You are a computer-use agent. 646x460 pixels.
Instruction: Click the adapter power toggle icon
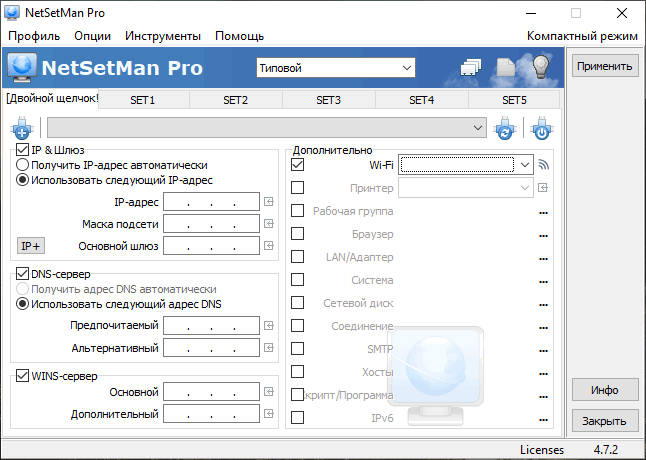click(x=541, y=128)
